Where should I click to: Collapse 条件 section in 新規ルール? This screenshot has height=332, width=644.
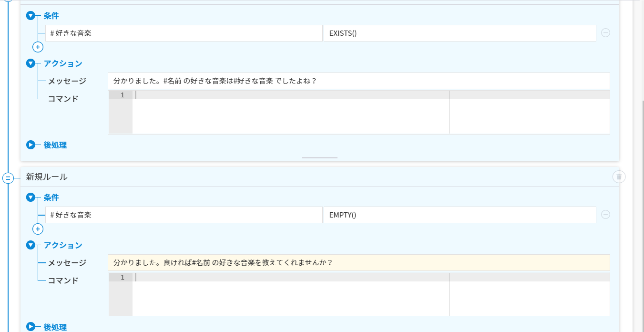coord(31,197)
